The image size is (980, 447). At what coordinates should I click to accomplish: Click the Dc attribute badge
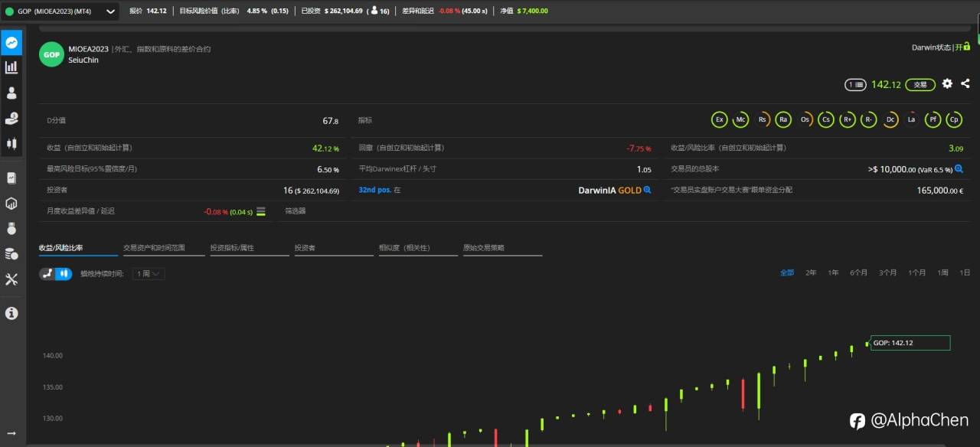890,120
